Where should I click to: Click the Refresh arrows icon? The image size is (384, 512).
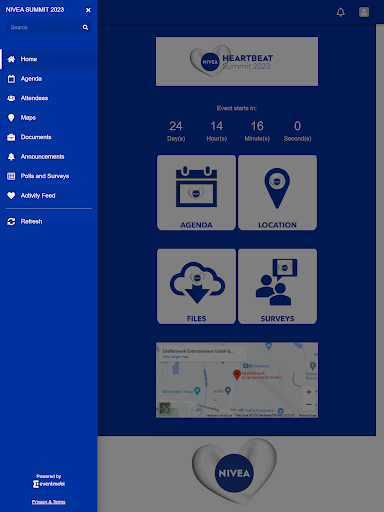point(11,222)
